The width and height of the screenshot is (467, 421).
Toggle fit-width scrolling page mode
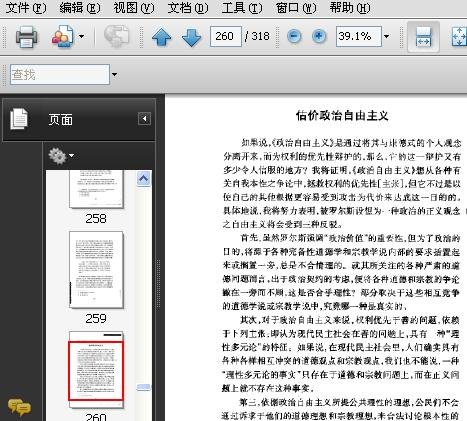coord(423,37)
